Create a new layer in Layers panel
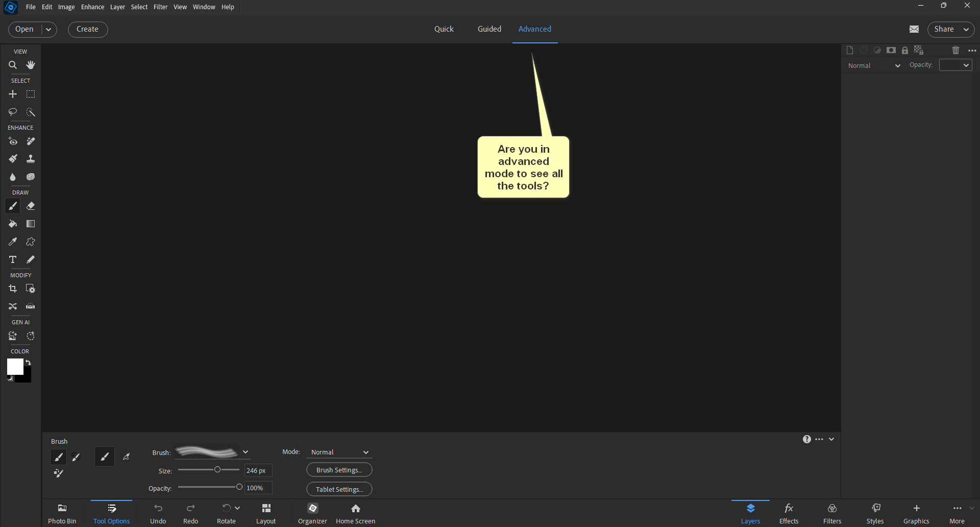 click(849, 50)
